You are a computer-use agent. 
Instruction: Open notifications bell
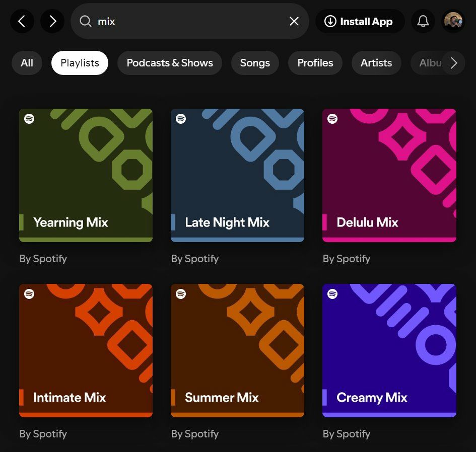pyautogui.click(x=423, y=21)
